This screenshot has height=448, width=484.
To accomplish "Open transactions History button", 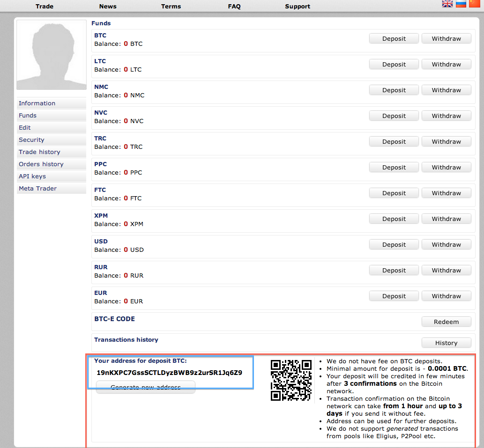I will (446, 343).
